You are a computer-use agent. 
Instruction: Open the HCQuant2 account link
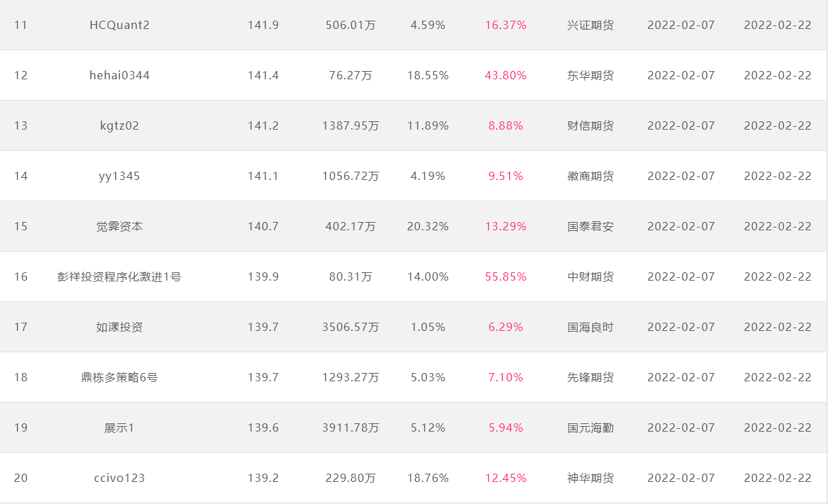119,25
